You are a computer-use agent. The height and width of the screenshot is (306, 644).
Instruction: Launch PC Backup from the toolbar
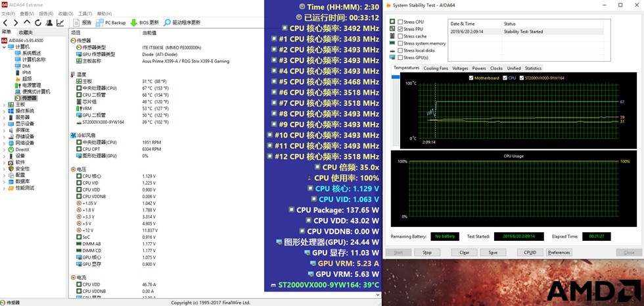(x=111, y=22)
